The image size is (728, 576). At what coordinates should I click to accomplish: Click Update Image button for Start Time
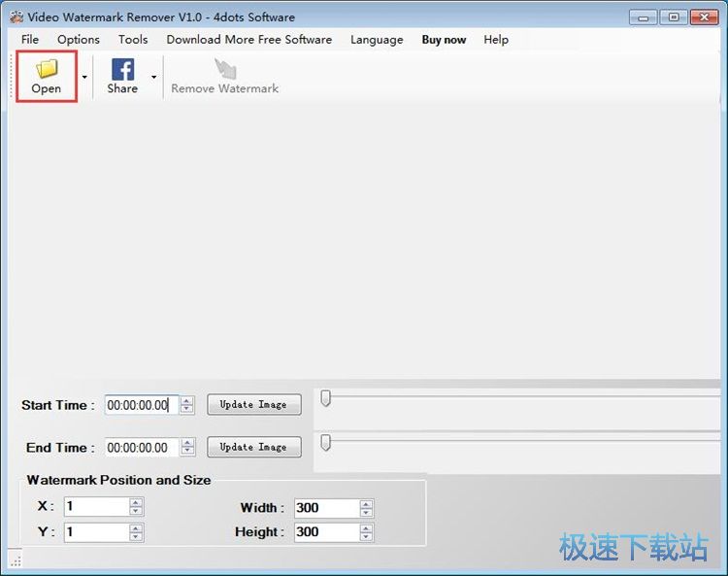point(253,404)
